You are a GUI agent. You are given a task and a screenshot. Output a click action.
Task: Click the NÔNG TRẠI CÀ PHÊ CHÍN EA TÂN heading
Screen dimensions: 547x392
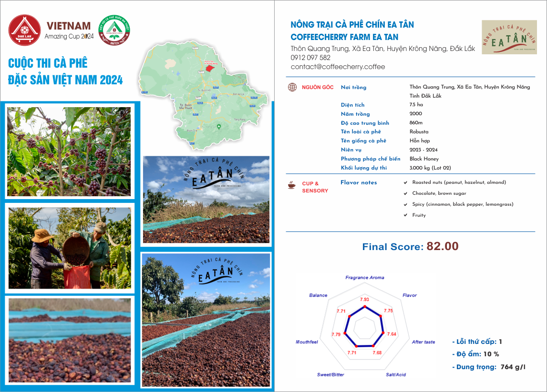click(352, 25)
